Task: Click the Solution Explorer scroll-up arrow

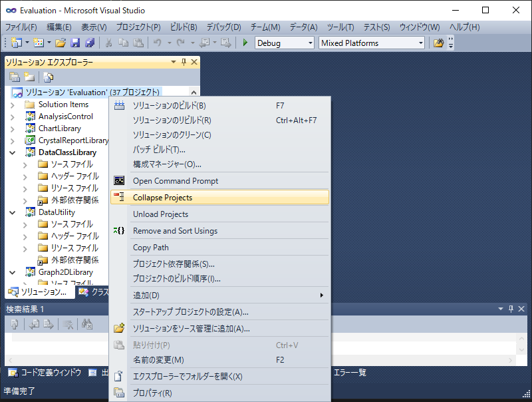Action: tap(194, 93)
